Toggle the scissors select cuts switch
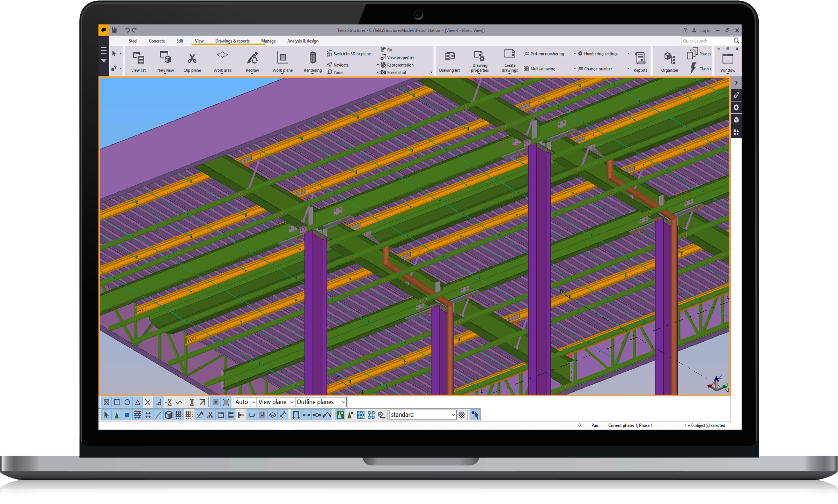 click(x=210, y=415)
